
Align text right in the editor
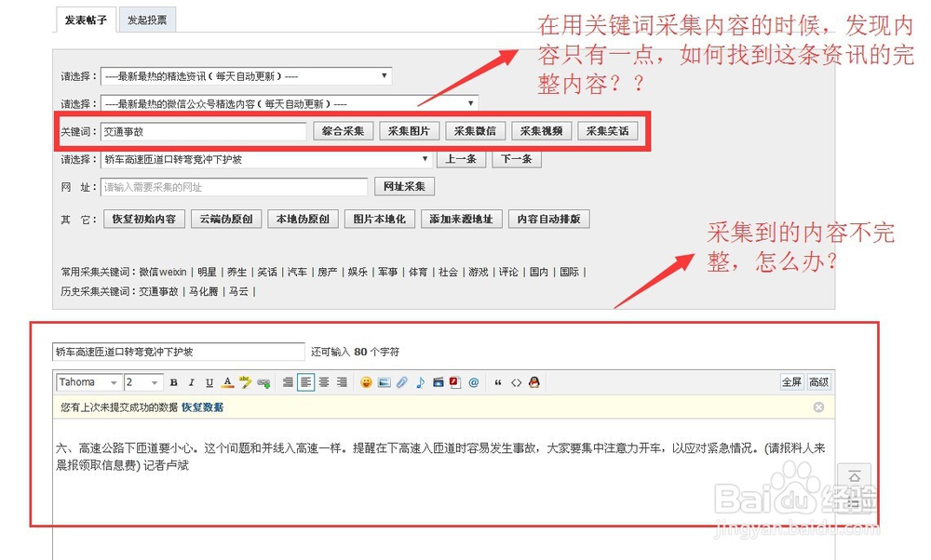coord(342,382)
